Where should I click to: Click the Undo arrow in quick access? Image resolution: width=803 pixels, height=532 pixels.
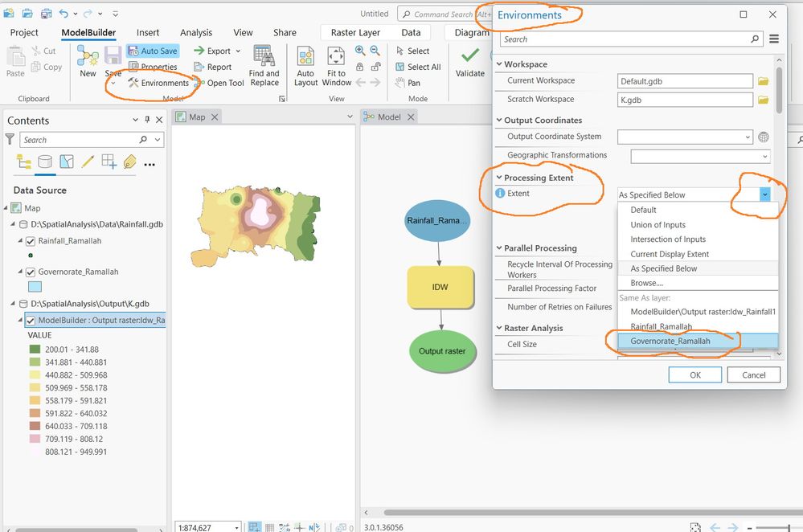click(x=64, y=14)
